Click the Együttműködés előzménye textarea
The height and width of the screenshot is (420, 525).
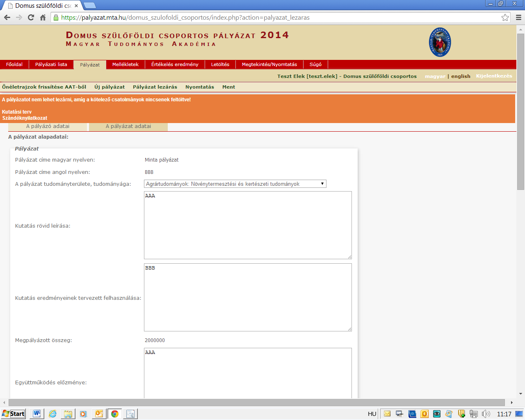[248, 373]
